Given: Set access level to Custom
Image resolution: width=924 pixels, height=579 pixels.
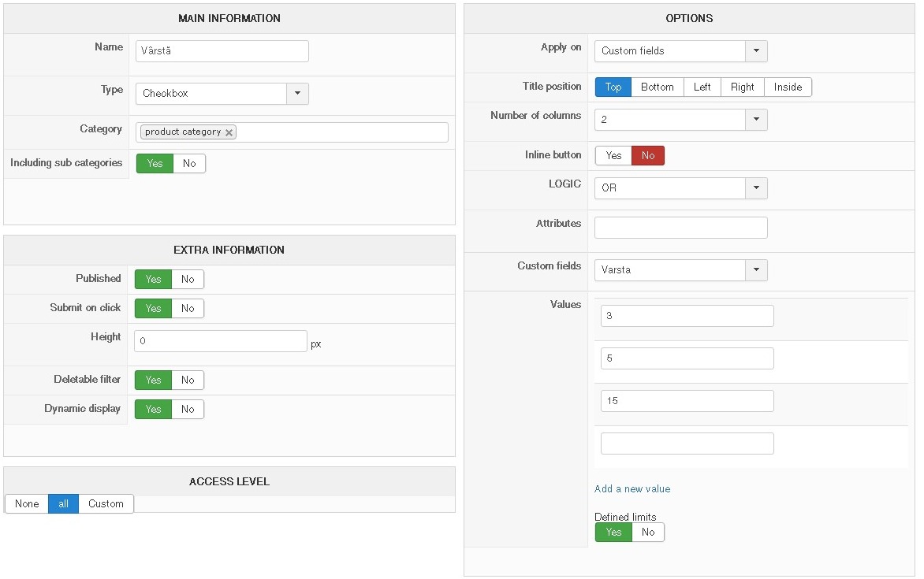Looking at the screenshot, I should click(106, 503).
